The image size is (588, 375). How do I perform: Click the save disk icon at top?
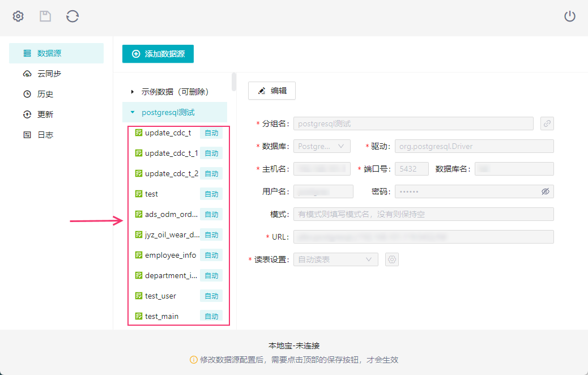click(45, 16)
